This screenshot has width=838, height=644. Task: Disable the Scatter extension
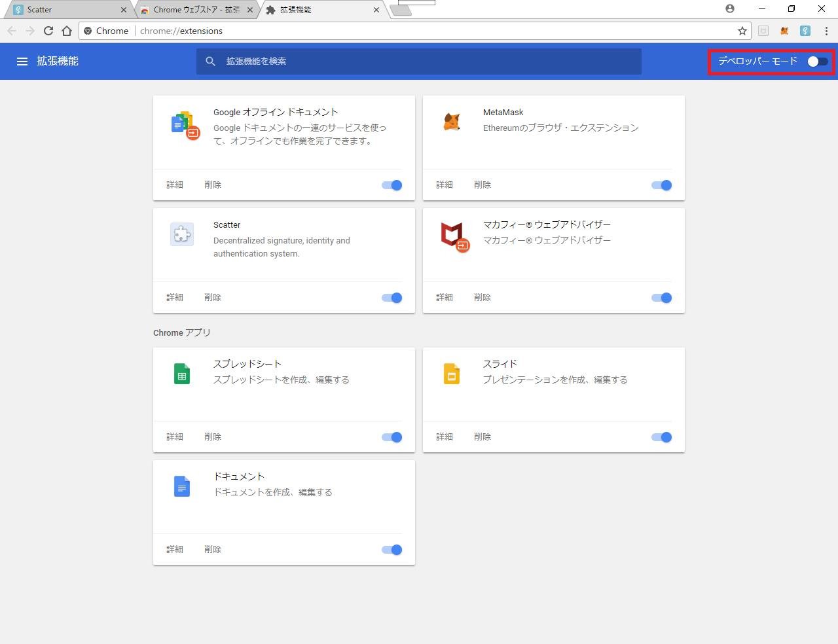pyautogui.click(x=392, y=298)
